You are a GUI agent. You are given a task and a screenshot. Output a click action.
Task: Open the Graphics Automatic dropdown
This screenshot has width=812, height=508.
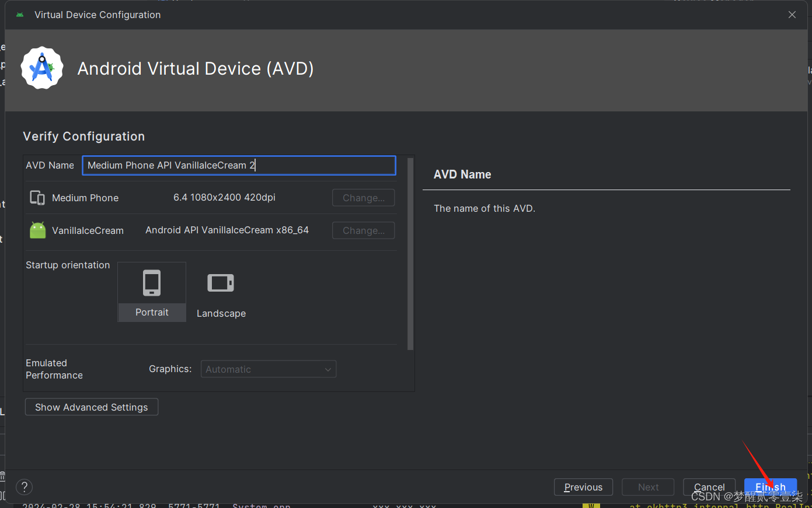(x=269, y=369)
